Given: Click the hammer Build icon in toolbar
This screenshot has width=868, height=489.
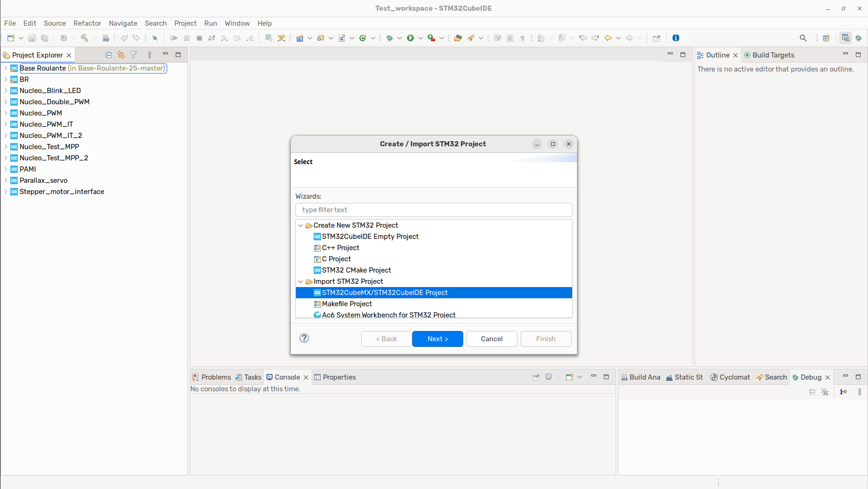Looking at the screenshot, I should click(85, 38).
